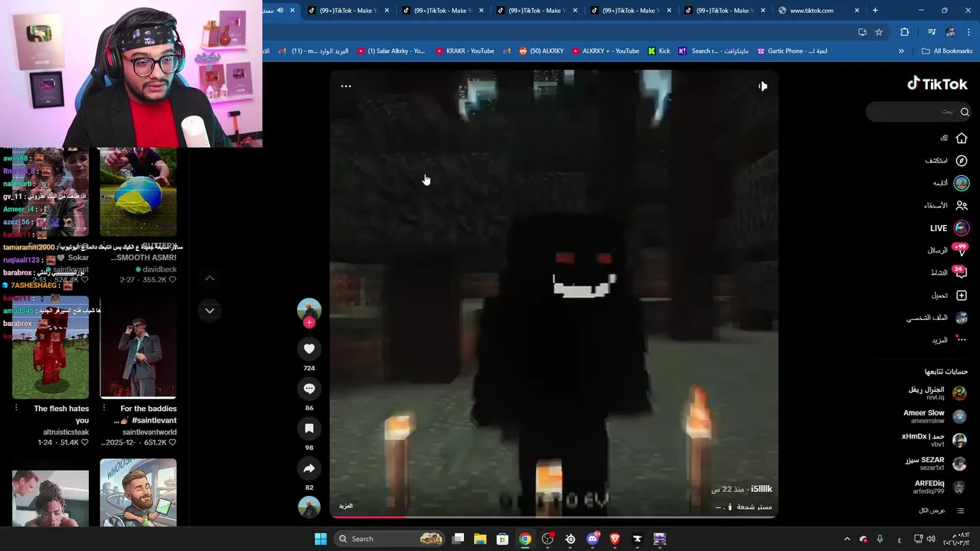Image resolution: width=980 pixels, height=551 pixels.
Task: Open the (50) ALKRKY bookmark
Action: point(541,51)
